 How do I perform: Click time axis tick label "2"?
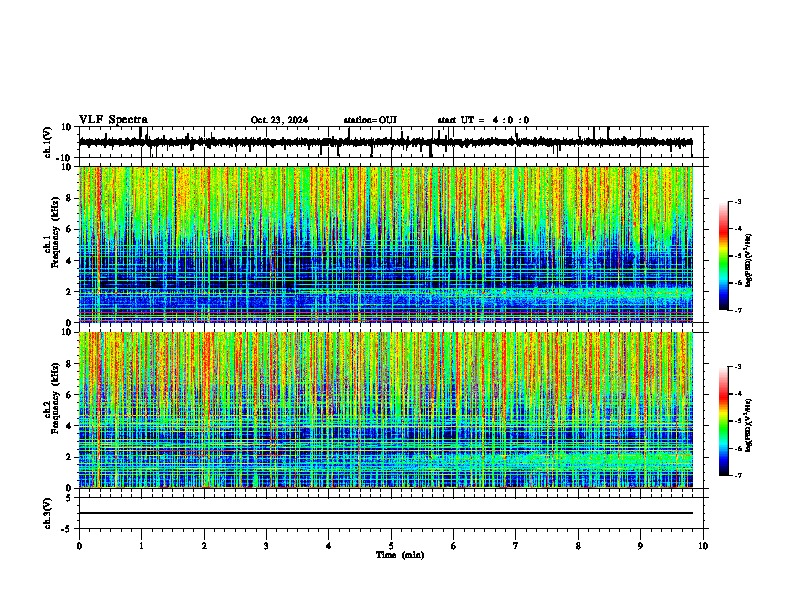pos(204,546)
